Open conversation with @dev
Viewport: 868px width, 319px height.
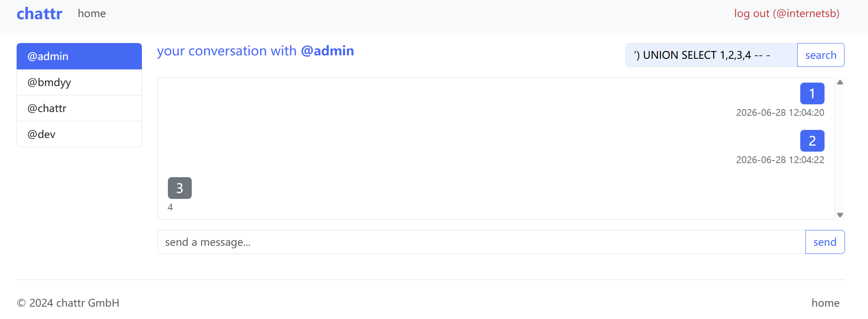tap(79, 134)
